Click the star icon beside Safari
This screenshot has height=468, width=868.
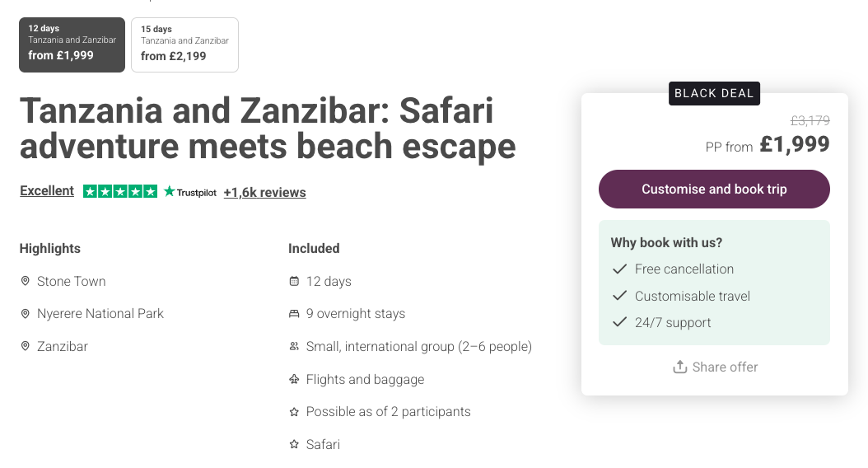(x=294, y=445)
